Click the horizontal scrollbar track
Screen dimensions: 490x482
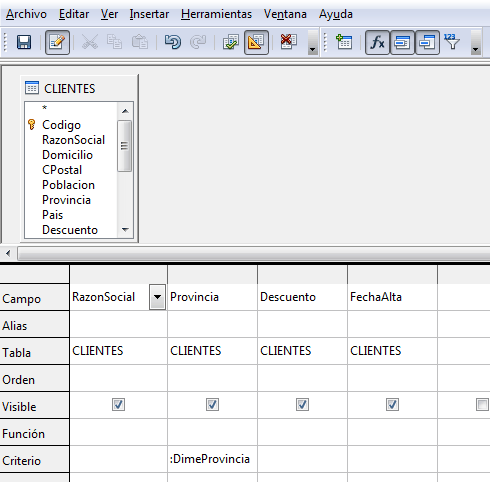(x=253, y=254)
